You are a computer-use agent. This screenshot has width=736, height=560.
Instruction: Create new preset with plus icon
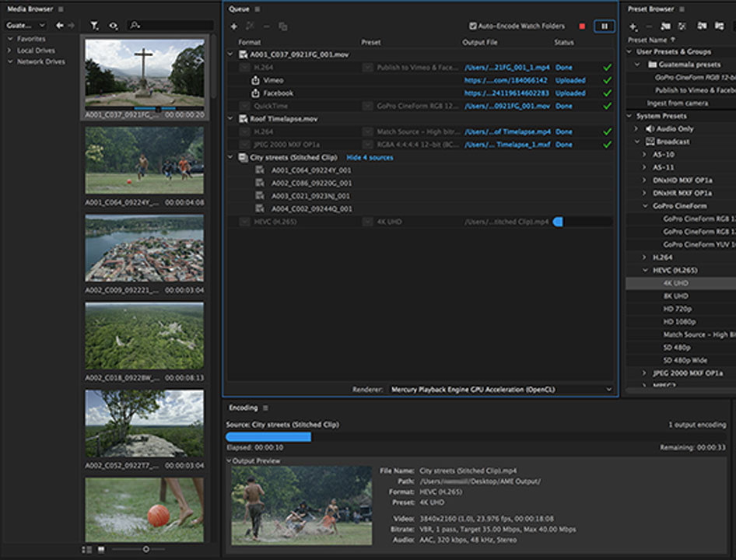click(633, 26)
